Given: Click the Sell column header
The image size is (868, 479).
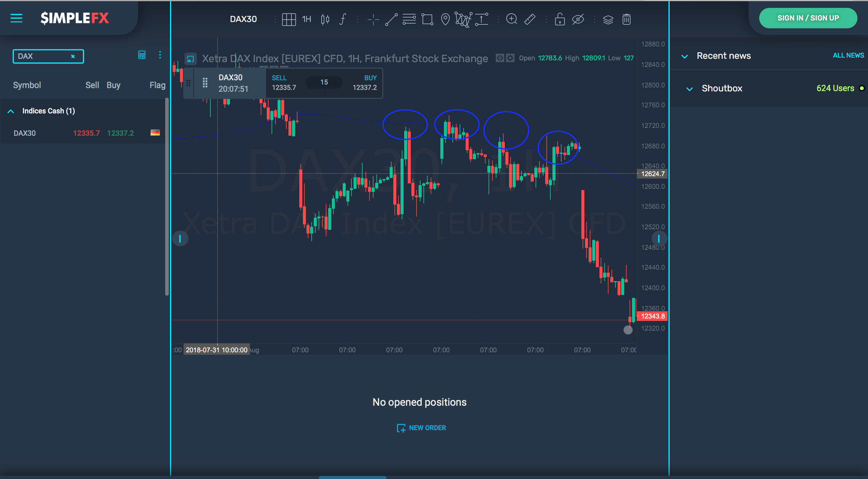Looking at the screenshot, I should coord(92,85).
